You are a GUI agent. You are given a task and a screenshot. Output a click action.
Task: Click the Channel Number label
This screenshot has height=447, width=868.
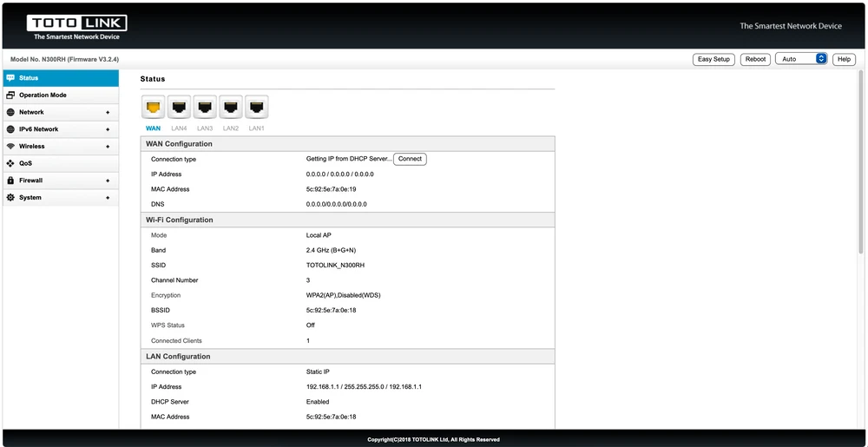pos(174,280)
